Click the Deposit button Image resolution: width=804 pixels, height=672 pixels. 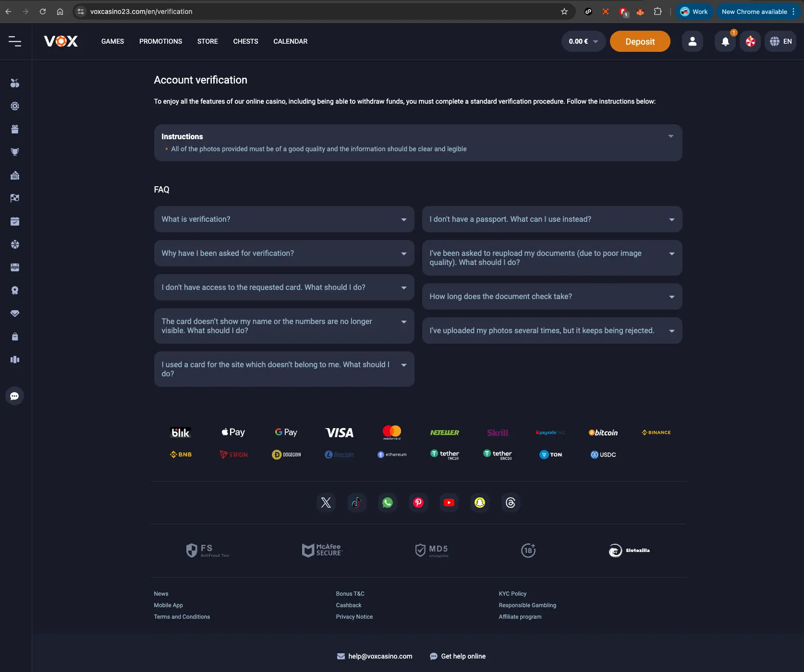pos(640,41)
